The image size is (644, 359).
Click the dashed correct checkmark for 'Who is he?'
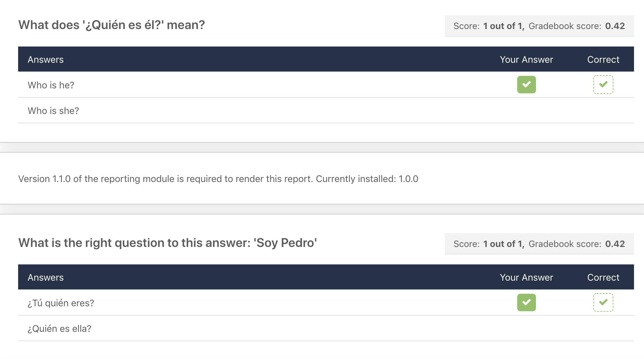[603, 85]
